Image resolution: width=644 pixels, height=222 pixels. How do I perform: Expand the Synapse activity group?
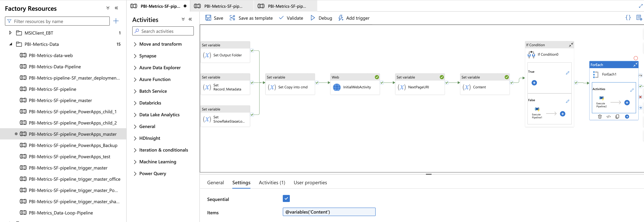coord(135,56)
